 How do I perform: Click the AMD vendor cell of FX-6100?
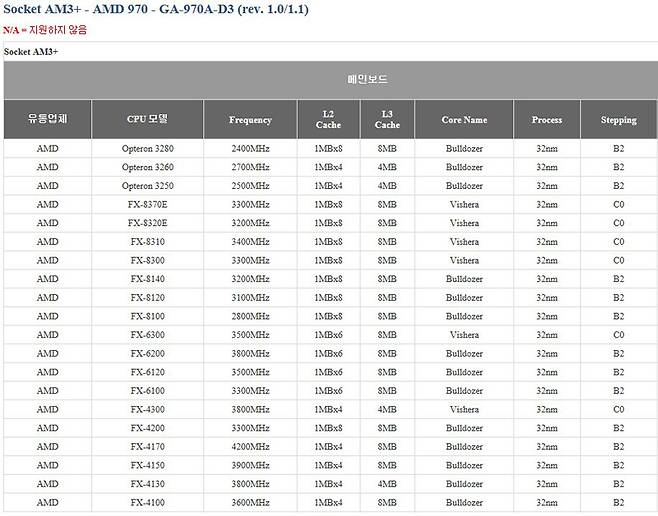pos(47,391)
